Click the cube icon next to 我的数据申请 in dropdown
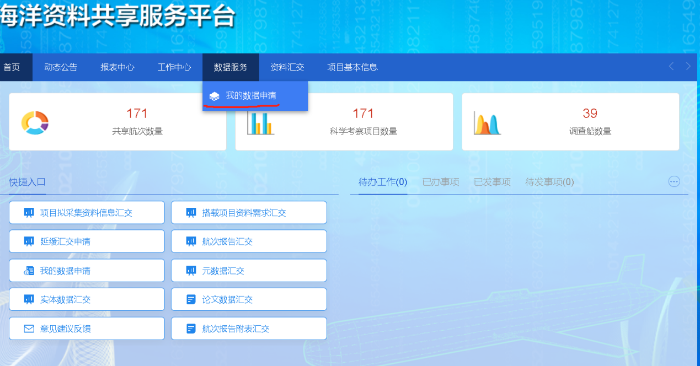The image size is (700, 366). click(214, 96)
